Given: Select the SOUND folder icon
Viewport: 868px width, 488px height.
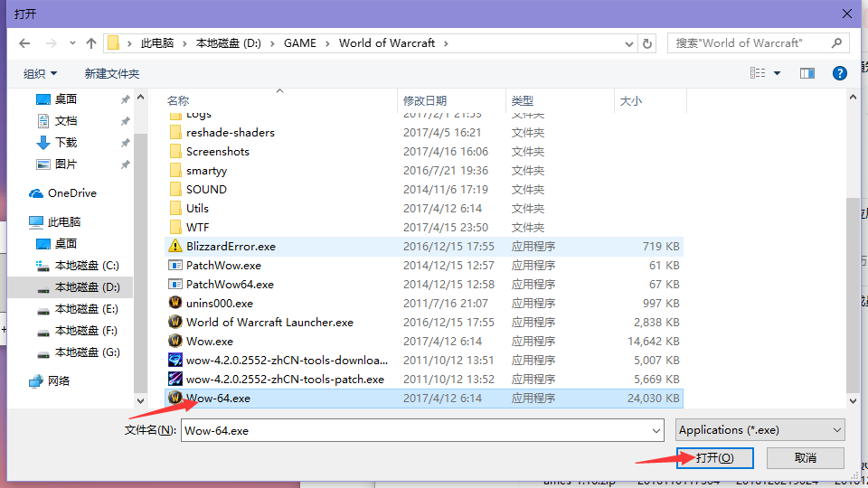Looking at the screenshot, I should coord(175,189).
